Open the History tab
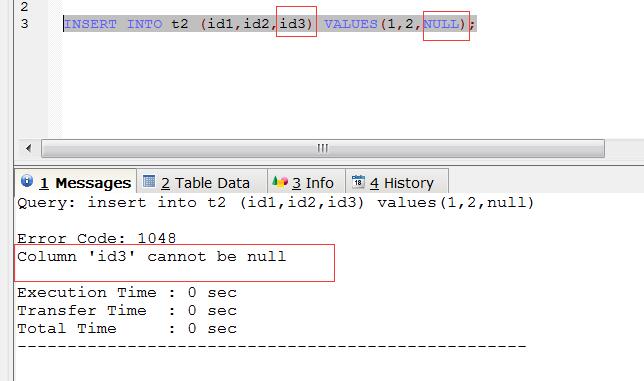Image resolution: width=644 pixels, height=381 pixels. [x=397, y=181]
